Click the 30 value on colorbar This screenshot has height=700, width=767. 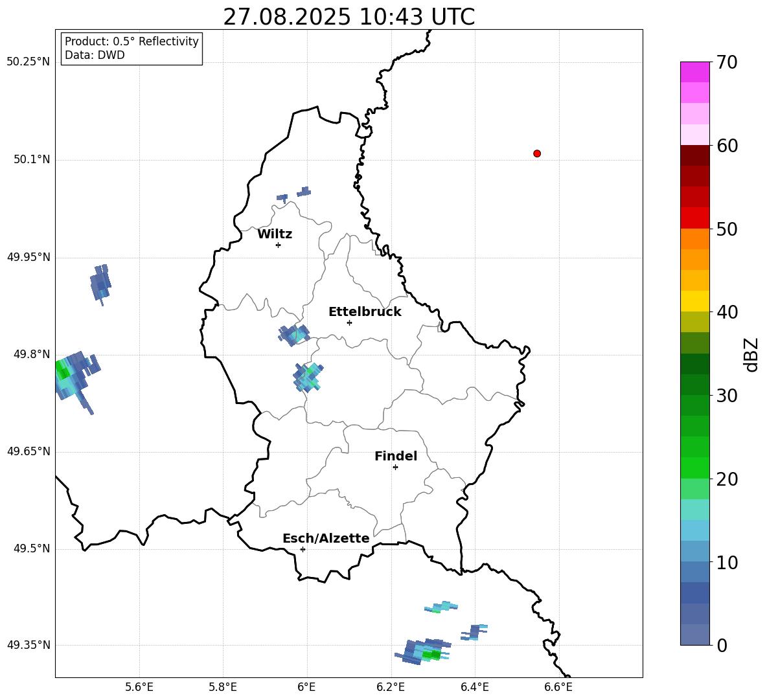[x=727, y=396]
